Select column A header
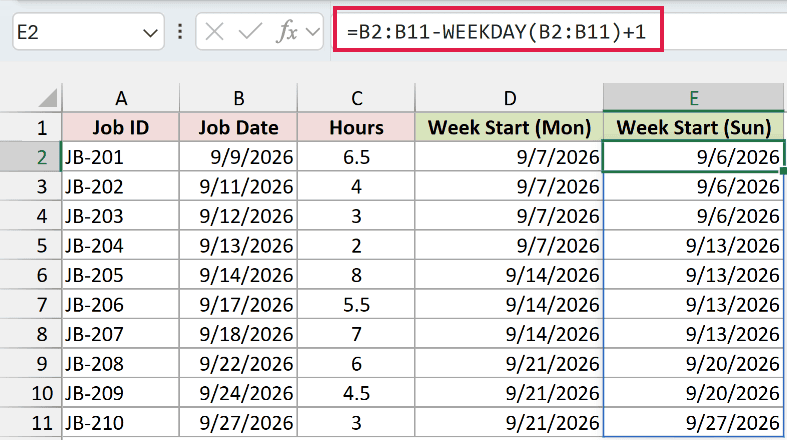 click(120, 98)
